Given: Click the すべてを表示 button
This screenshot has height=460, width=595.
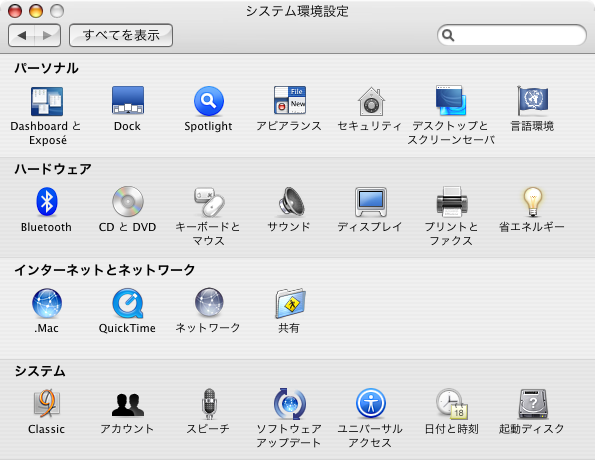Looking at the screenshot, I should pos(121,35).
